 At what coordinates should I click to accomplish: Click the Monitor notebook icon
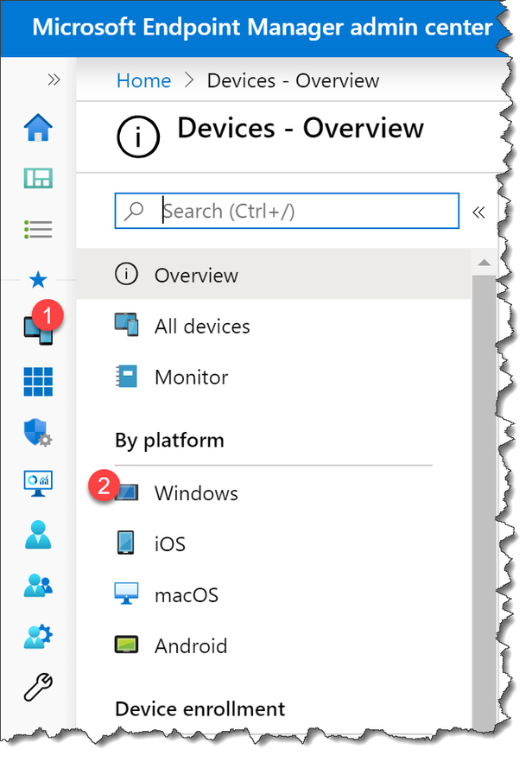126,376
